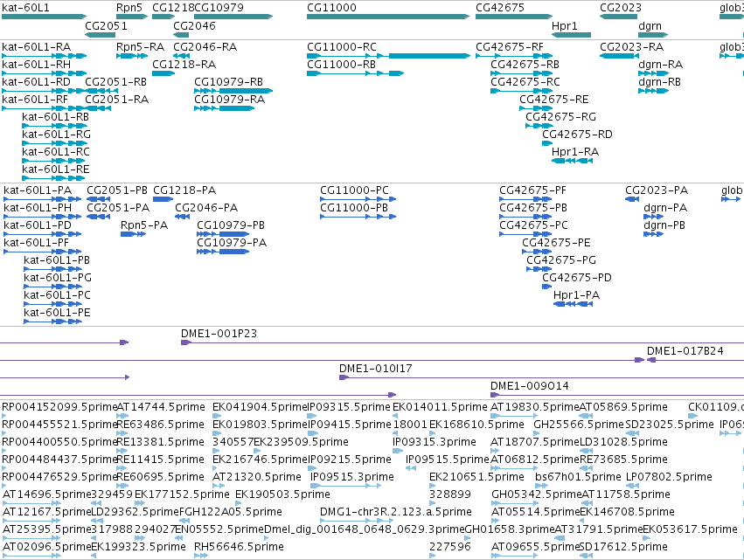Screen dimensions: 744x560
Task: Select the CG2023 gene arrow
Action: tap(618, 17)
